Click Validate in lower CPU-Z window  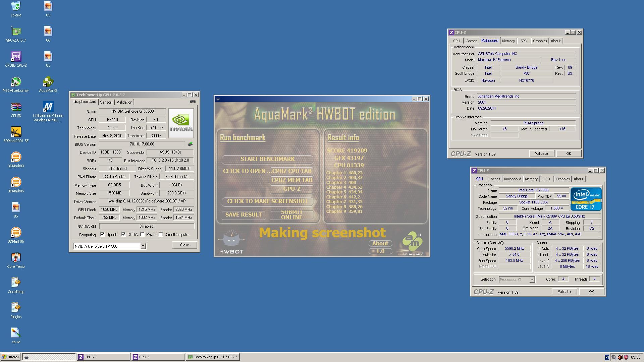[564, 292]
